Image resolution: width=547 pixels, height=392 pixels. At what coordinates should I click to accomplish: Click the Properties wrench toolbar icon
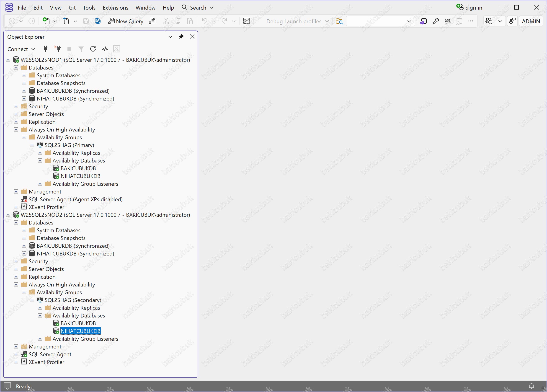436,21
